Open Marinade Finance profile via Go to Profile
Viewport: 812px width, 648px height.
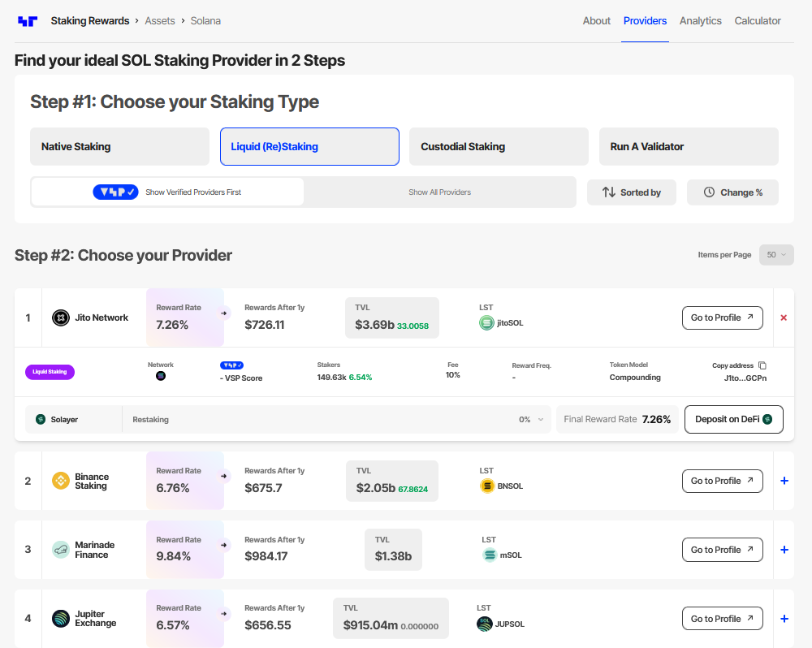[x=723, y=550]
